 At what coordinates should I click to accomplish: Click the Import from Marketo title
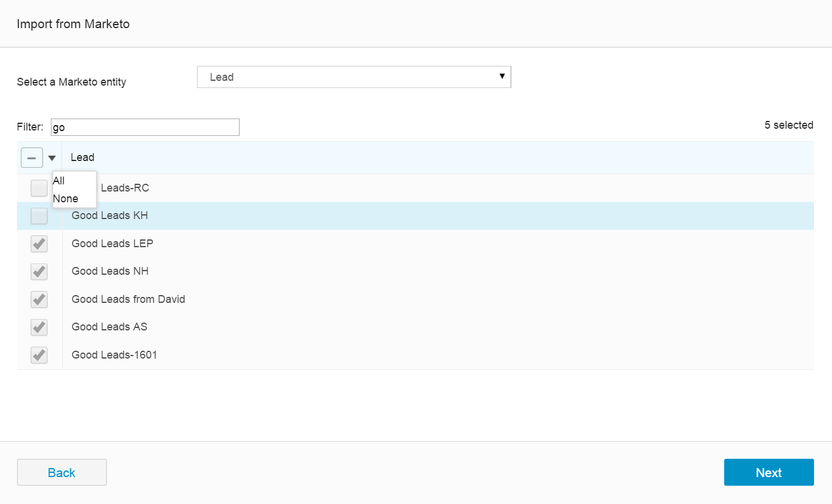73,24
